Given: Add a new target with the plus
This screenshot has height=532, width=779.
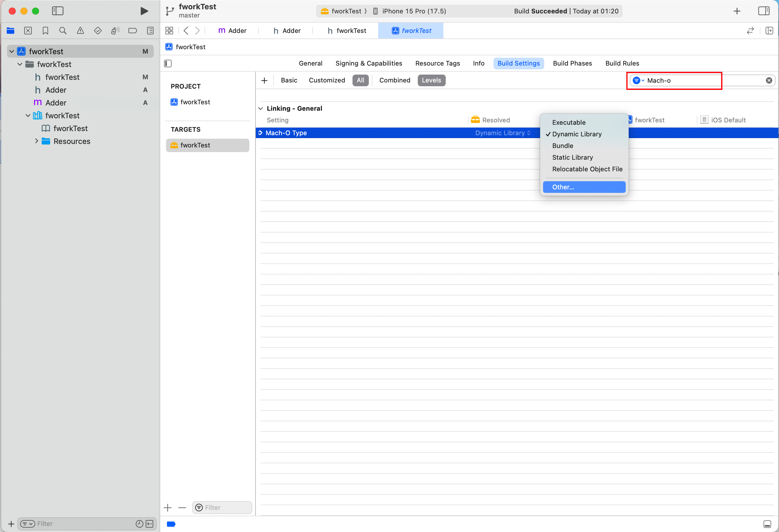Looking at the screenshot, I should coord(168,508).
